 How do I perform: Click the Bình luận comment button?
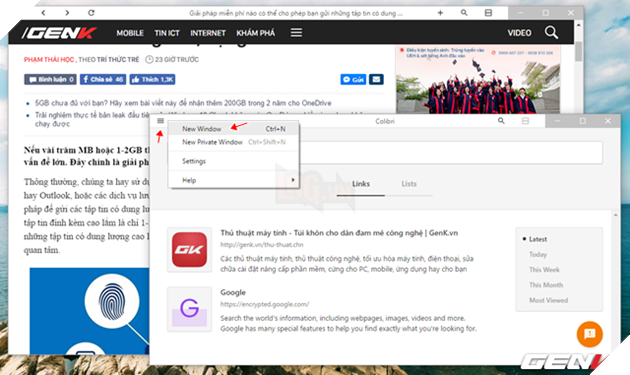50,80
